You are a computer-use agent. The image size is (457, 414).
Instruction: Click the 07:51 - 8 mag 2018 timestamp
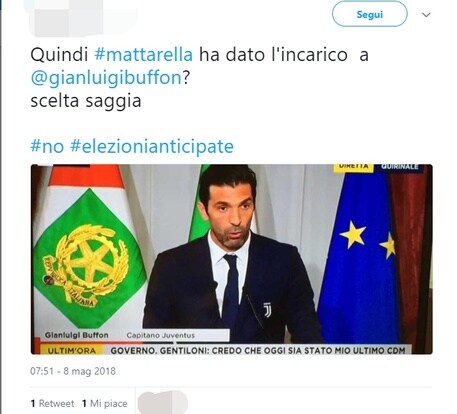pyautogui.click(x=73, y=371)
